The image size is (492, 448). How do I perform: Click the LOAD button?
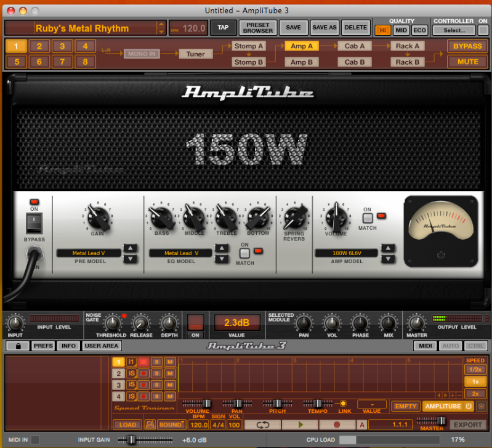(x=127, y=425)
